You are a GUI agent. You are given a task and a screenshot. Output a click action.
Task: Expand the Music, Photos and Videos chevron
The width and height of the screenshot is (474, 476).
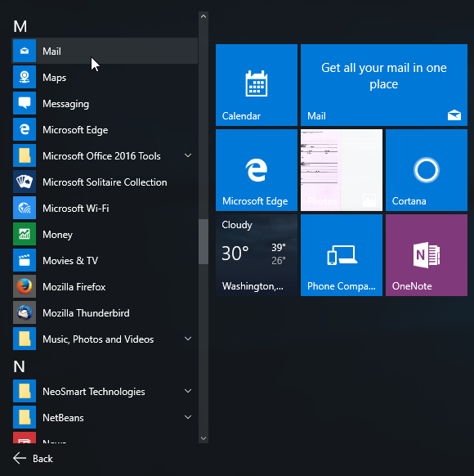pos(188,339)
